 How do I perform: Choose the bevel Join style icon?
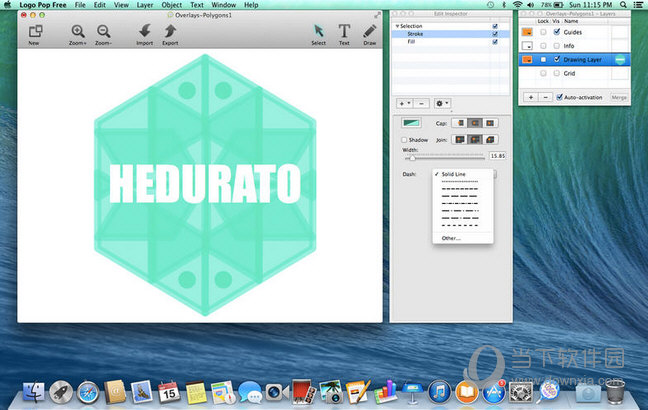click(490, 140)
